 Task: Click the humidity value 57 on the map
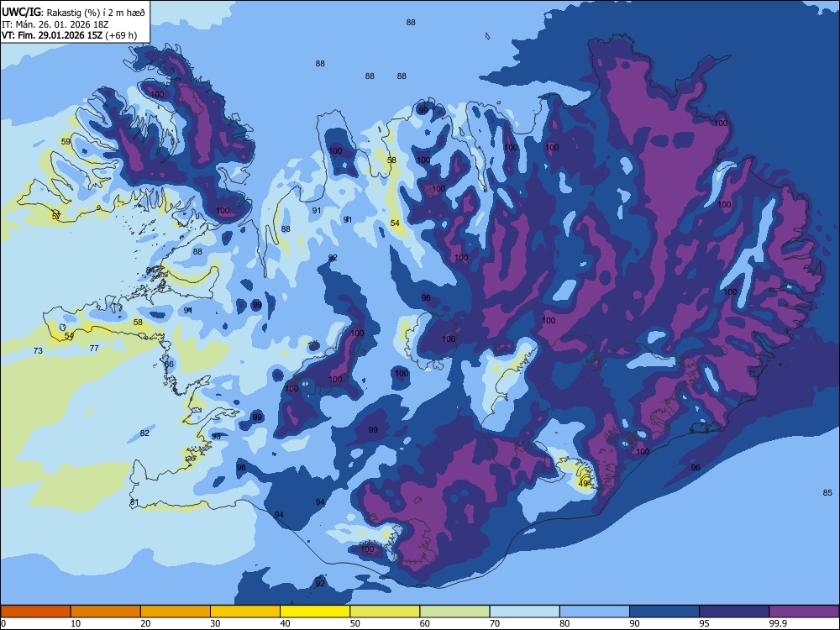tap(56, 217)
